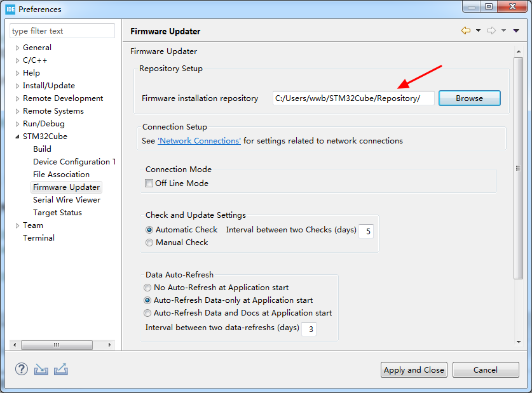Select Terminal in the preferences tree
The width and height of the screenshot is (532, 393).
(39, 238)
